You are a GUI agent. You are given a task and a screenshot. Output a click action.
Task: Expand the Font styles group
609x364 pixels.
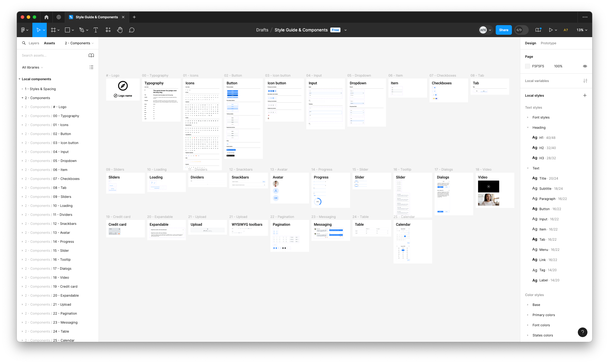click(528, 117)
